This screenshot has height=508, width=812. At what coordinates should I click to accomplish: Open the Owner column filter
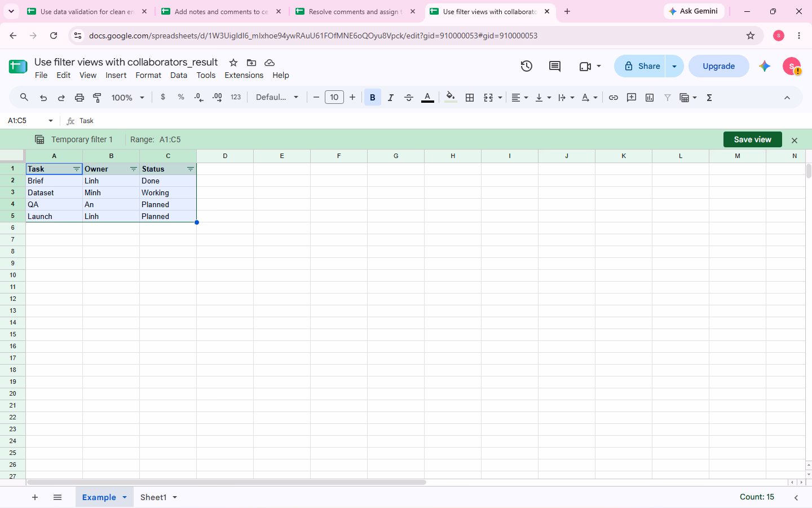tap(134, 169)
